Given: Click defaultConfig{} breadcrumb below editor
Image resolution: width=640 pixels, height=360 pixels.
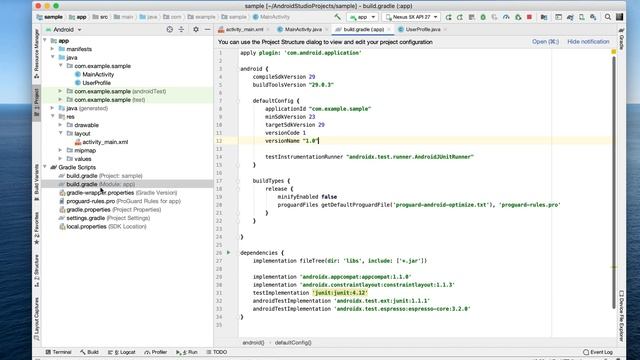Looking at the screenshot, I should point(293,342).
